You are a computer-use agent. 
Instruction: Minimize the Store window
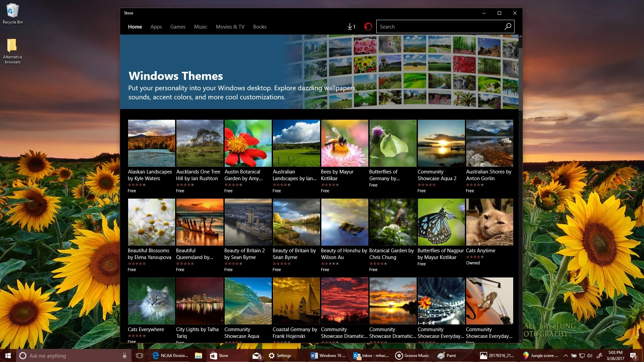484,13
